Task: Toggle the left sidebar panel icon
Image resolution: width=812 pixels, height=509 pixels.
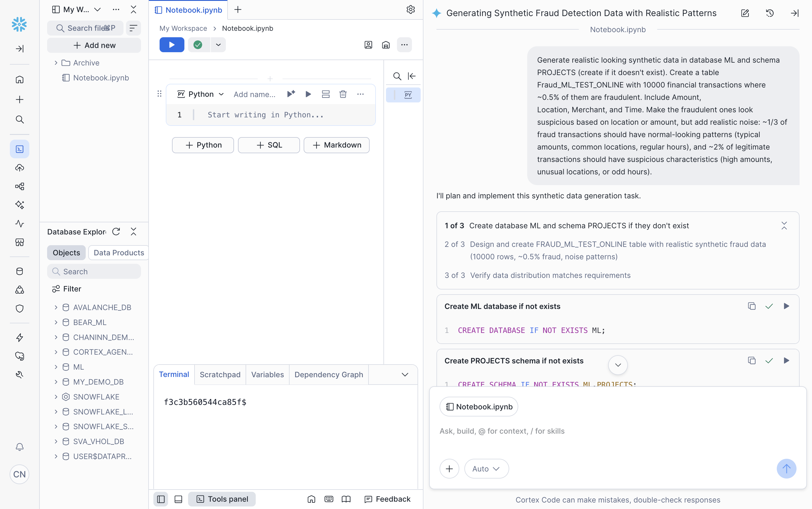Action: (161, 499)
